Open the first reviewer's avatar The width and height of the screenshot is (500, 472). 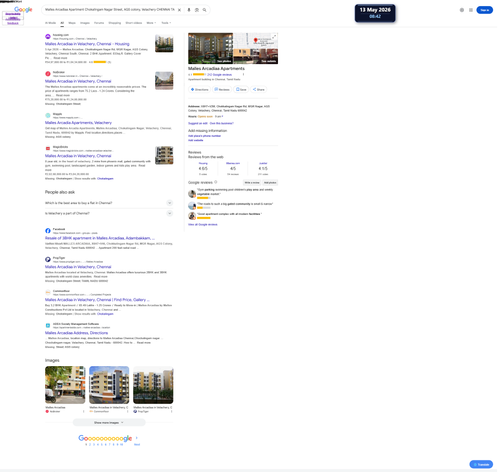point(192,194)
